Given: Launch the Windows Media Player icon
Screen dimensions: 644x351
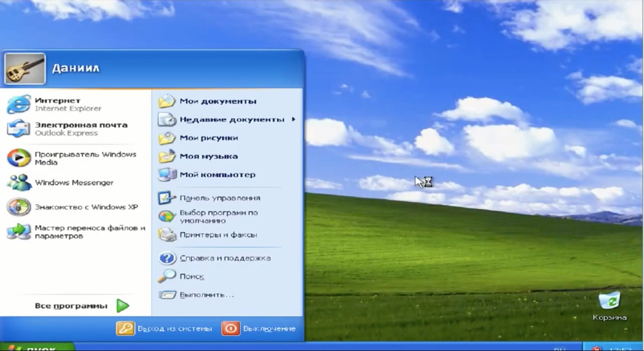Looking at the screenshot, I should click(x=19, y=158).
